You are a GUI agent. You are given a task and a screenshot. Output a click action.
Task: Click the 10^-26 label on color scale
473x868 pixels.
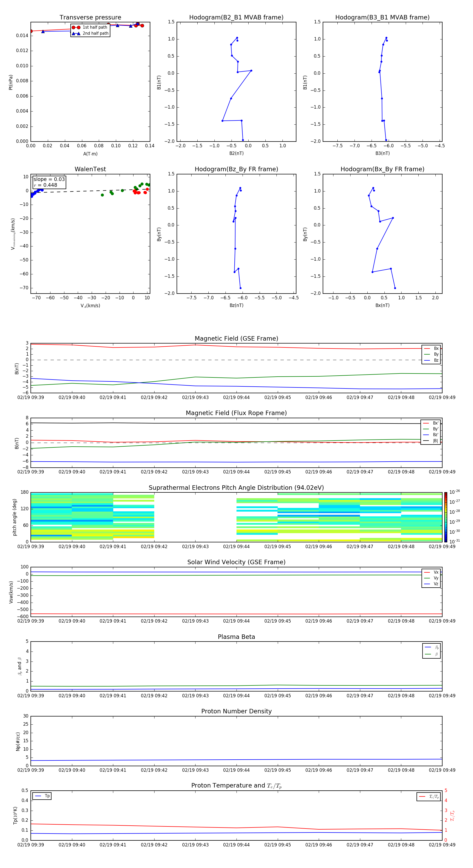tap(455, 492)
